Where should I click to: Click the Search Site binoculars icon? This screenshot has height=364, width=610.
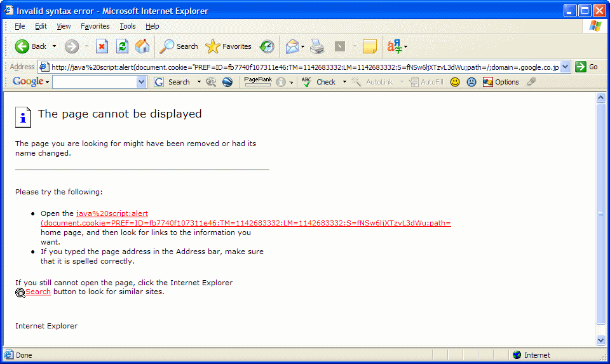(211, 82)
